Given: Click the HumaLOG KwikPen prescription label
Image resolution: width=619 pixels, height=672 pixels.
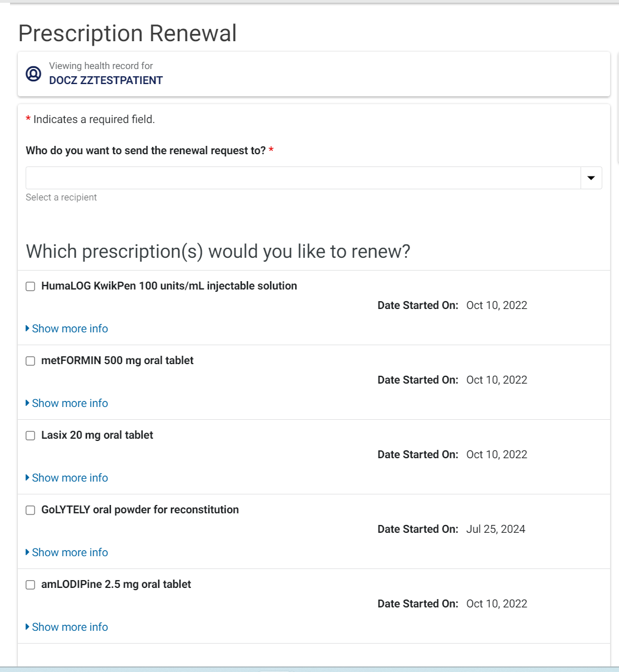Looking at the screenshot, I should (x=169, y=286).
